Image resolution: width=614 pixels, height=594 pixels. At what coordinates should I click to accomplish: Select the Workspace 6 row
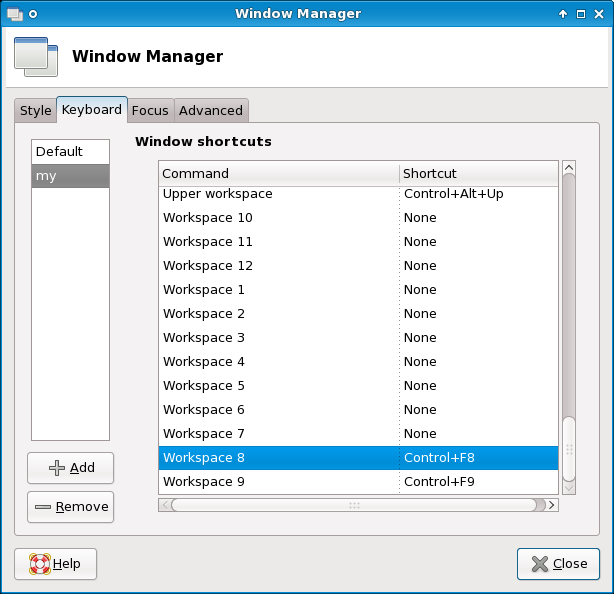click(358, 410)
